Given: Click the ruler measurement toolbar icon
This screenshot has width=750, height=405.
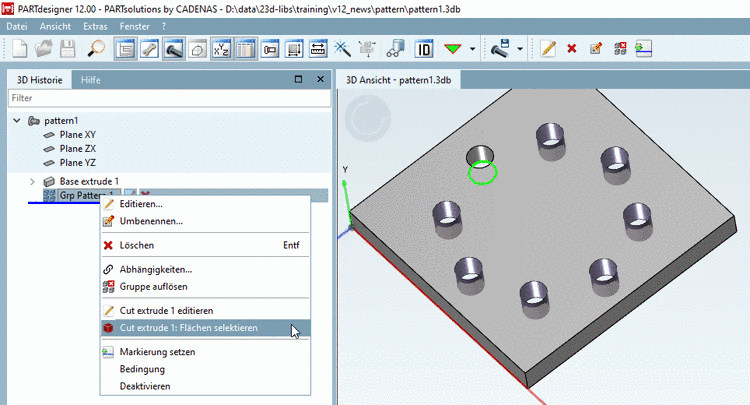Looking at the screenshot, I should [318, 49].
